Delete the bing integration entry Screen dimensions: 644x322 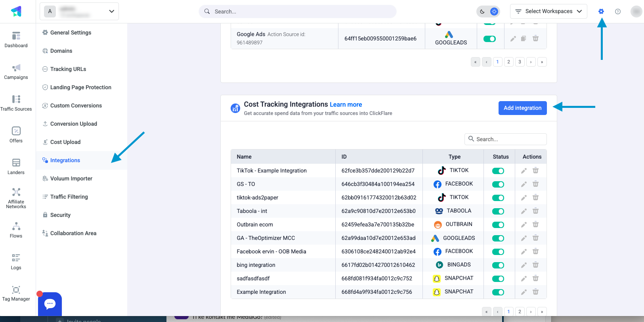coord(535,265)
